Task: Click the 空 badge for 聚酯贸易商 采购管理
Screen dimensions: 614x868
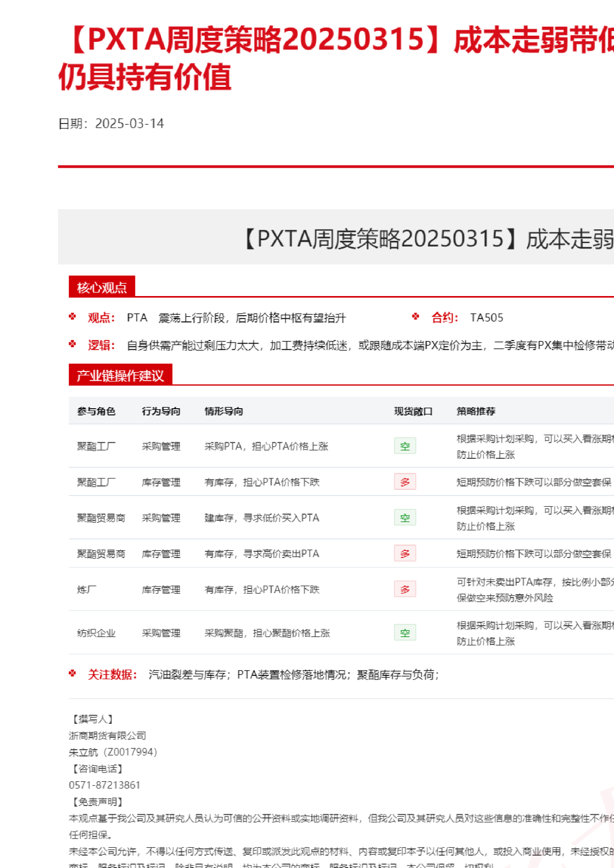Action: [405, 518]
